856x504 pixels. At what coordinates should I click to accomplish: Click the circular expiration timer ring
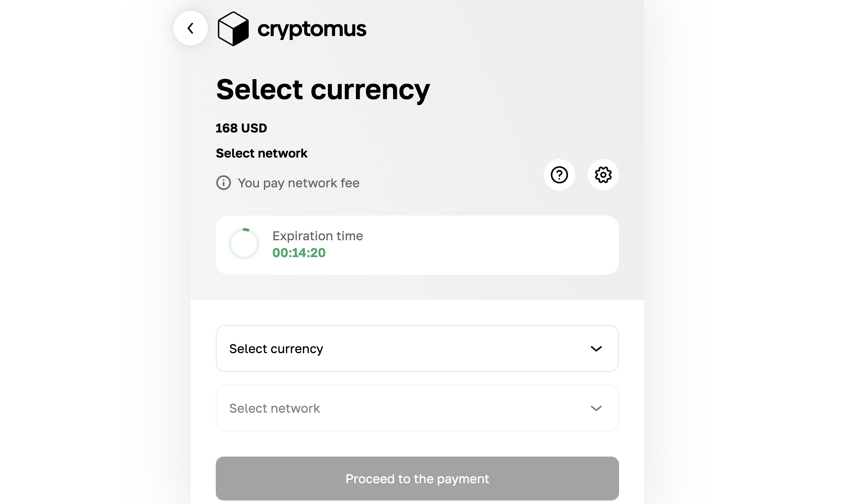(244, 244)
